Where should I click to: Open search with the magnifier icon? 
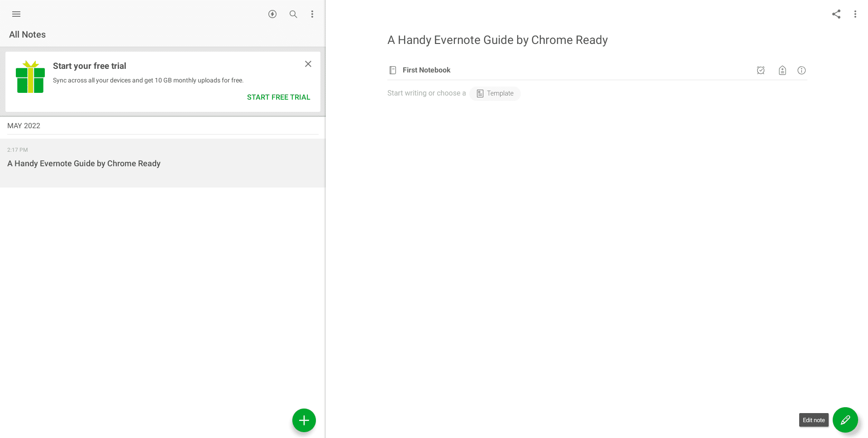293,14
